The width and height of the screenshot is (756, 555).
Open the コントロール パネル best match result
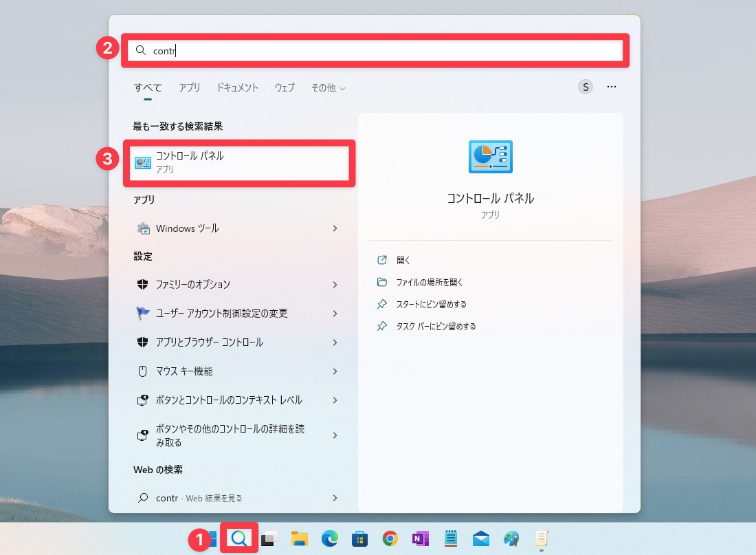(239, 162)
